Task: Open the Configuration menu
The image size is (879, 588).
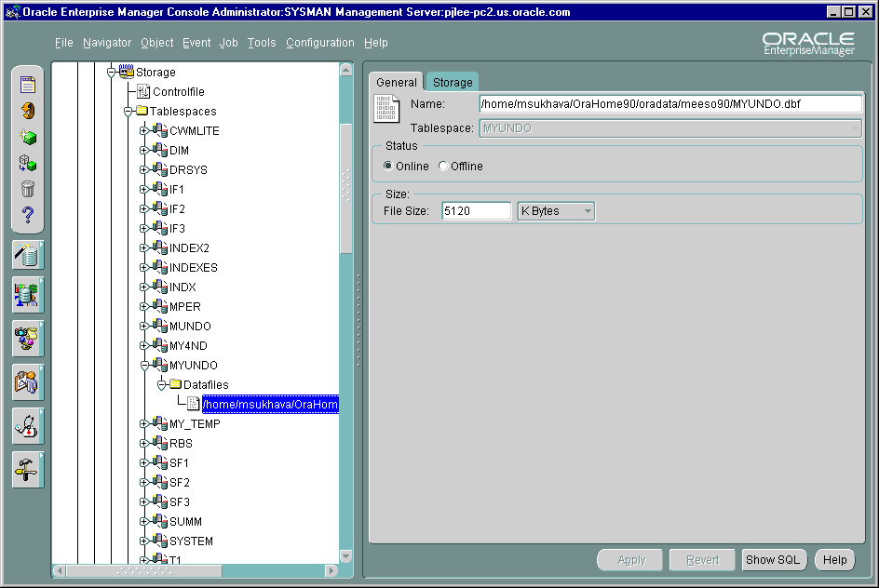Action: point(320,43)
